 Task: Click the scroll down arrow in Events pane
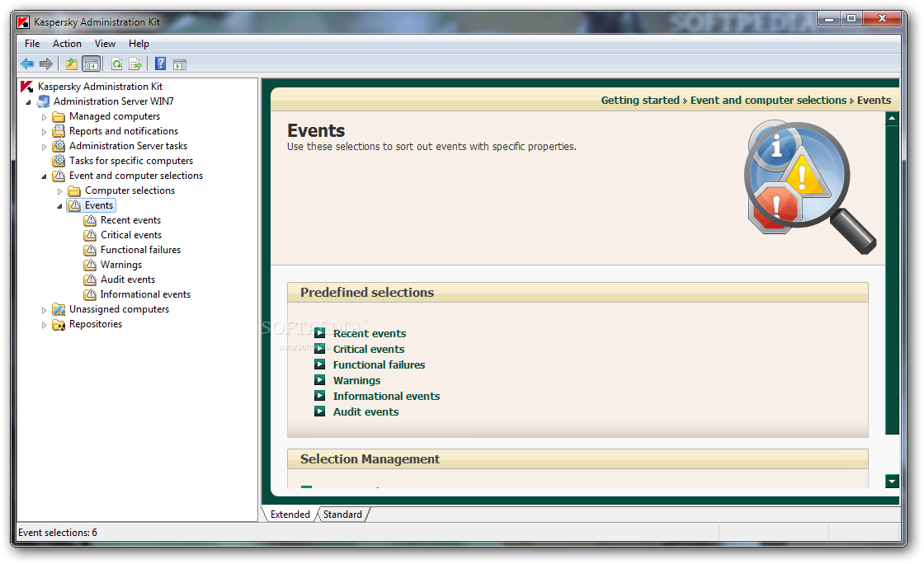point(892,481)
